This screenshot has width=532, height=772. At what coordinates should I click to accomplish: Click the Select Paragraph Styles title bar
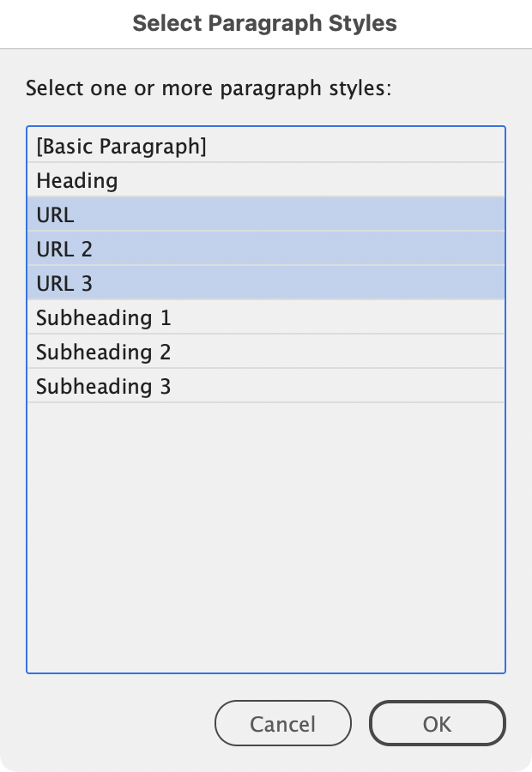coord(265,24)
